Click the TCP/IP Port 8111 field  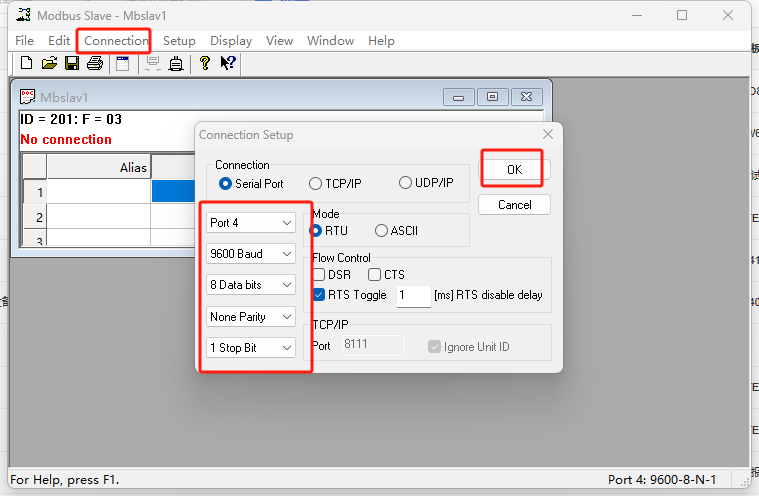coord(373,345)
